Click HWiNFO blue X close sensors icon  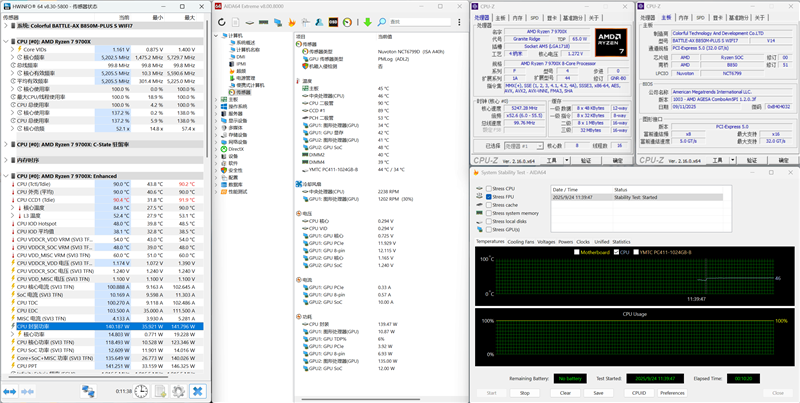197,391
